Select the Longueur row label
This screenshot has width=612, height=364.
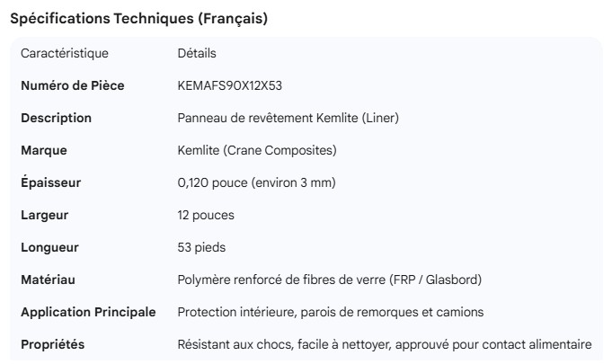click(x=50, y=248)
